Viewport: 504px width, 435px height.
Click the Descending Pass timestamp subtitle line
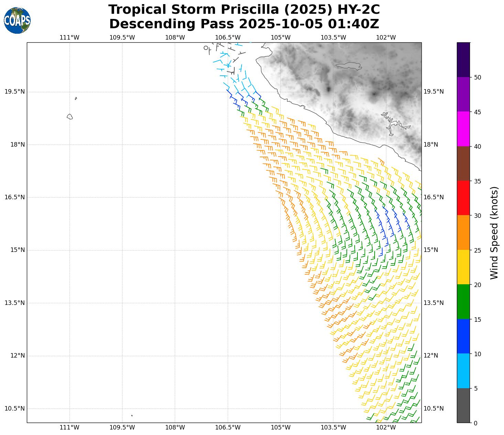point(244,24)
